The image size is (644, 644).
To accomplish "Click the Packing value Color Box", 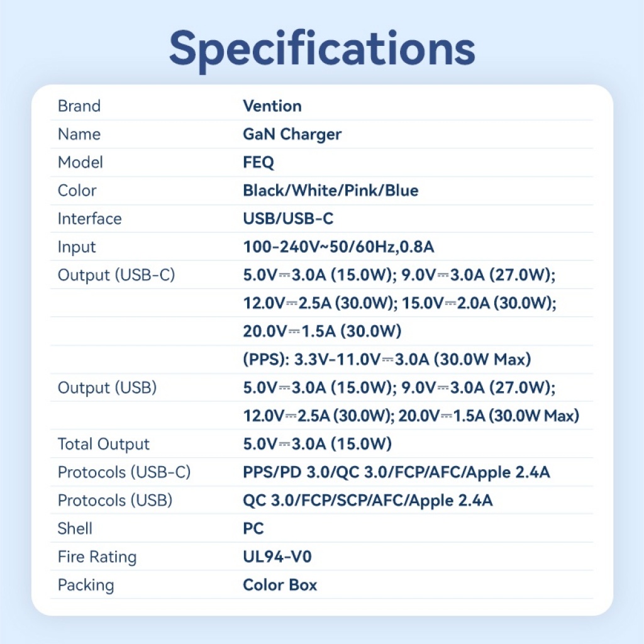I will pos(280,586).
